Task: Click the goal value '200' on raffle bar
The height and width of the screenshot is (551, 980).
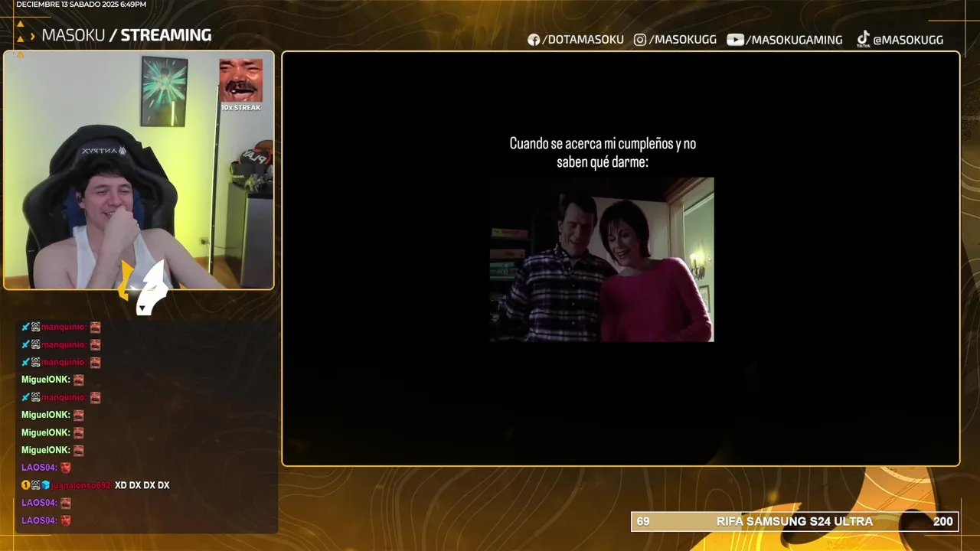Action: point(943,521)
